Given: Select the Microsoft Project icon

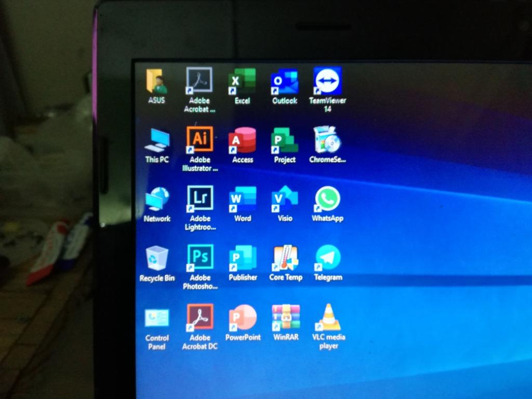Looking at the screenshot, I should (285, 140).
